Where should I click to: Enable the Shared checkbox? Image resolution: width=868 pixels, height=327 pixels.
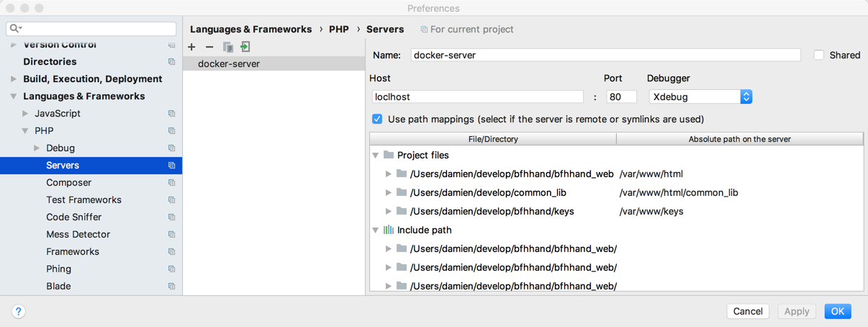pyautogui.click(x=819, y=55)
